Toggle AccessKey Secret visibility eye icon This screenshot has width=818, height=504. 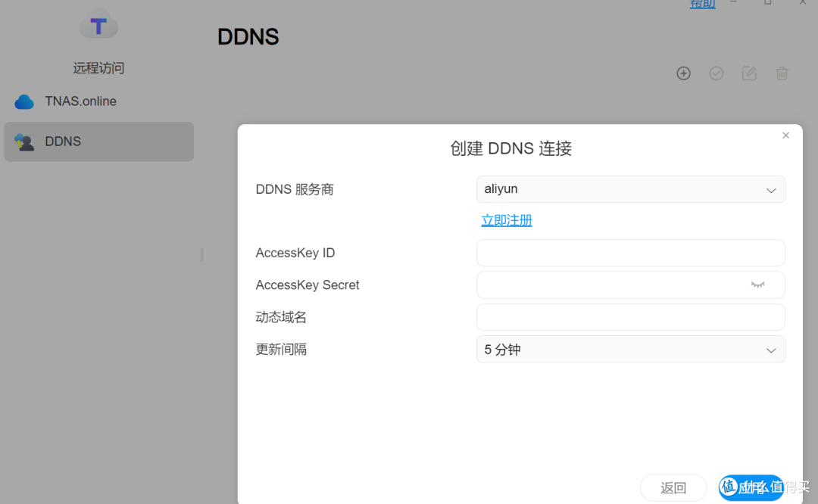[757, 285]
